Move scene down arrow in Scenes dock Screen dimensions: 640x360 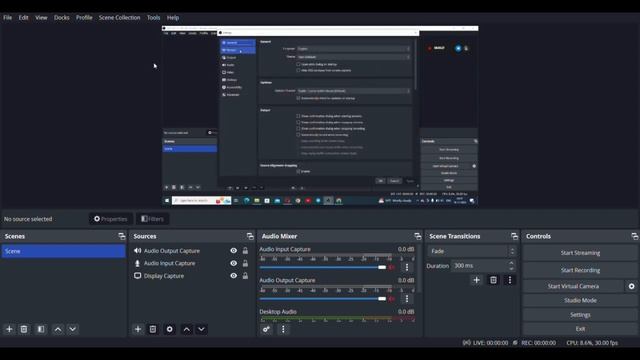(73, 329)
